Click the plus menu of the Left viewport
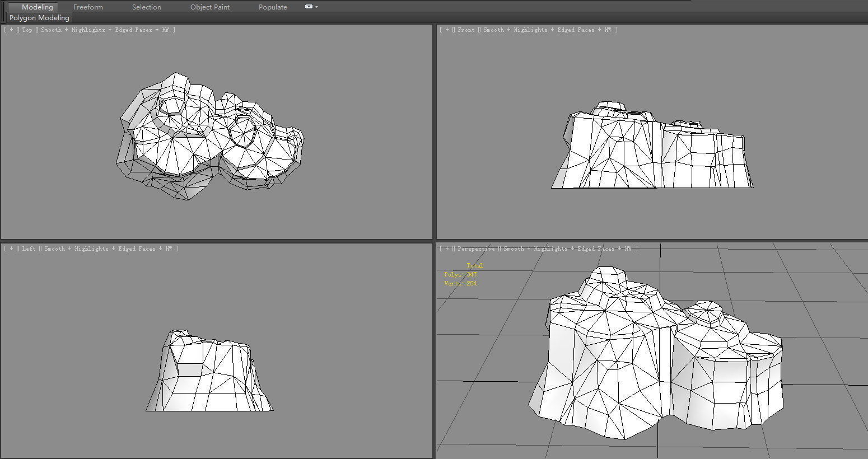Viewport: 868px width, 459px height. [x=11, y=249]
